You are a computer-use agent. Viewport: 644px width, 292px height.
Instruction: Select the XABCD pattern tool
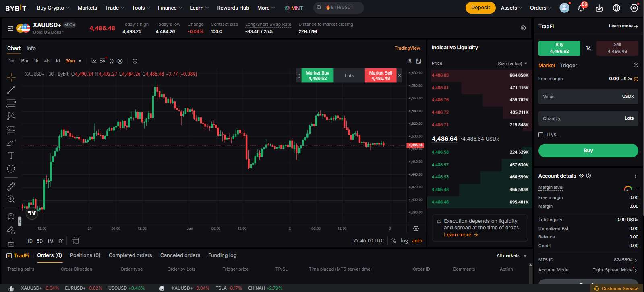[11, 116]
